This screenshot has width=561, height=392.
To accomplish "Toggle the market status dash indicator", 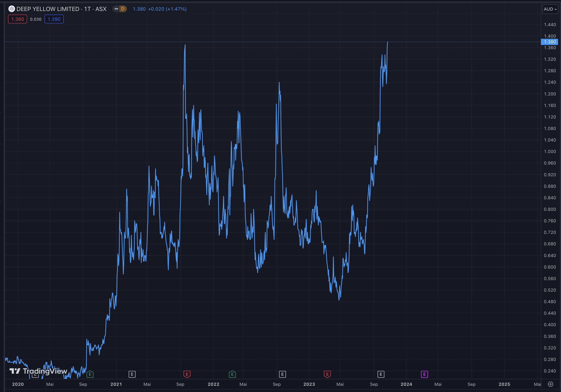I will click(x=116, y=9).
